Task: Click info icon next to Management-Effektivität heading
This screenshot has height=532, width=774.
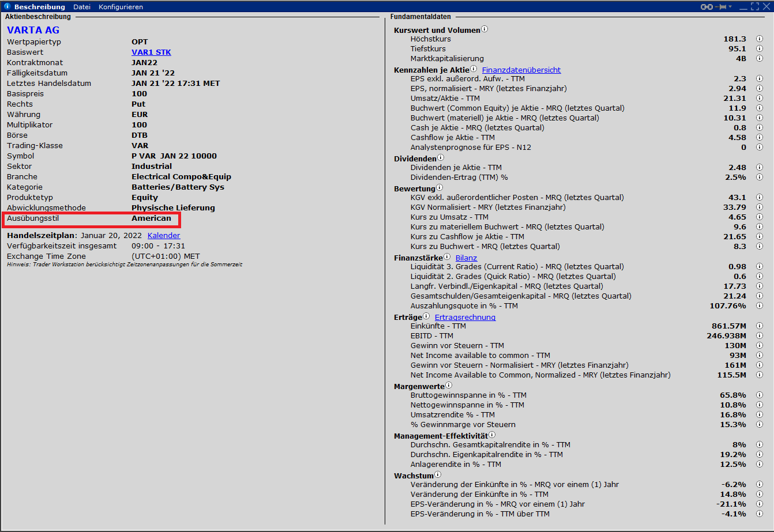Action: click(492, 435)
